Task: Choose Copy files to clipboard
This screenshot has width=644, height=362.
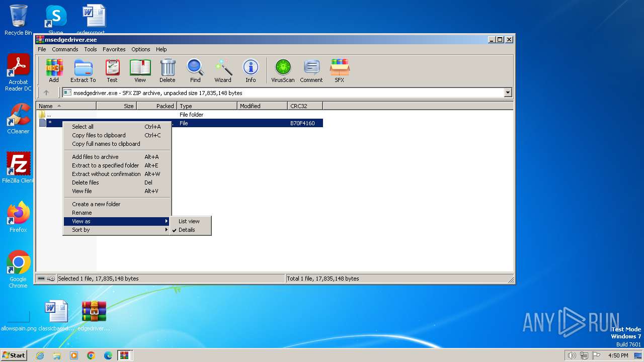Action: [x=117, y=135]
